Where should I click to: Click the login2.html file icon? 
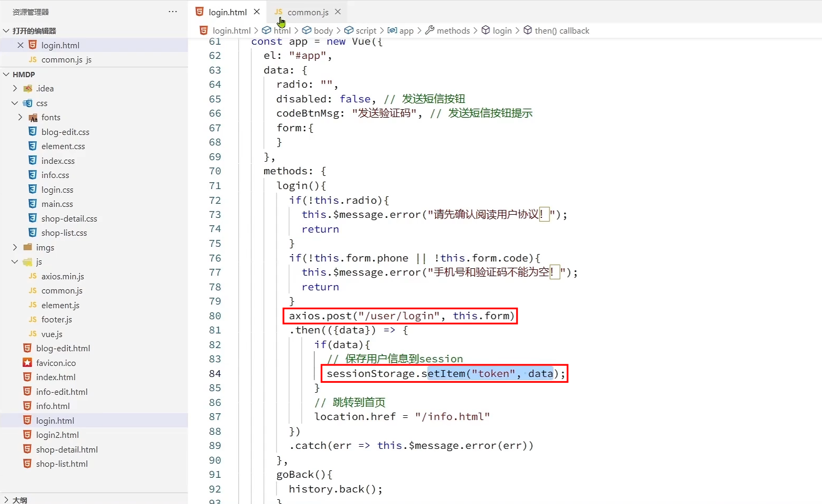pyautogui.click(x=27, y=435)
